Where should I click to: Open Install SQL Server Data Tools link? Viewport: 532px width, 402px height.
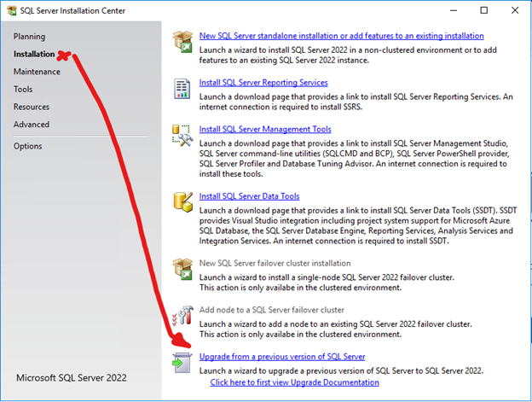click(249, 196)
